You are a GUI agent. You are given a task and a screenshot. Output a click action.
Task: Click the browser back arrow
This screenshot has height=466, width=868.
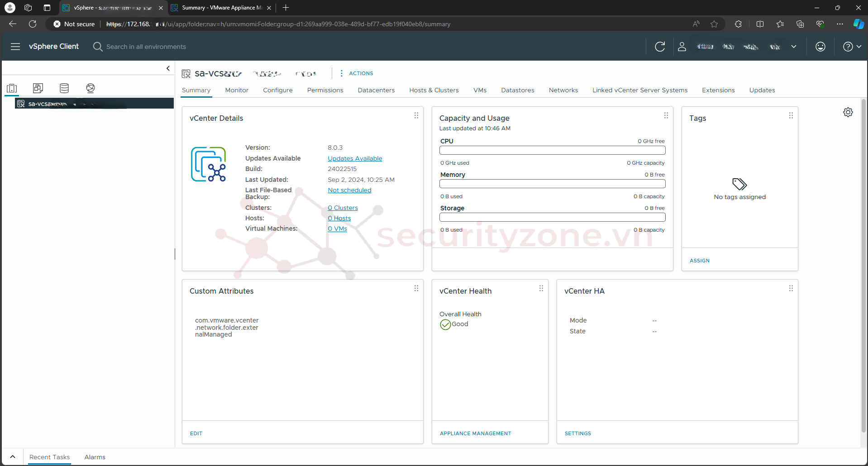pyautogui.click(x=13, y=24)
